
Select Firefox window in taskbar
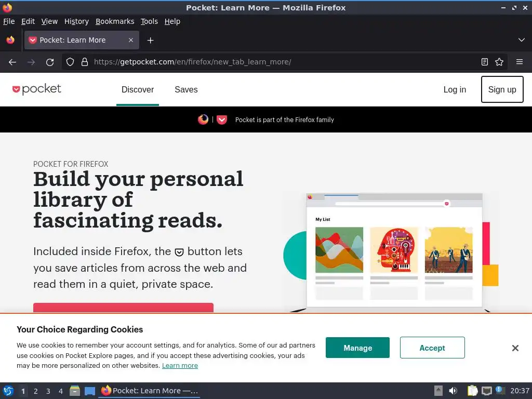point(149,391)
